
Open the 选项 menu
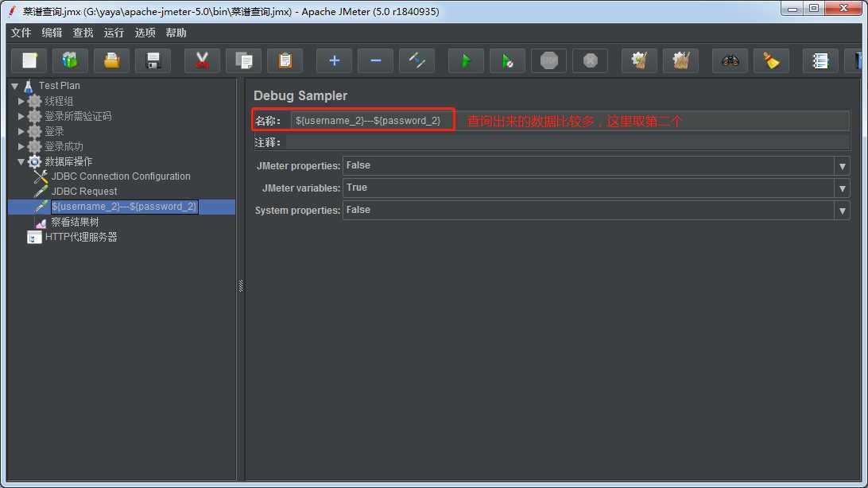point(145,33)
